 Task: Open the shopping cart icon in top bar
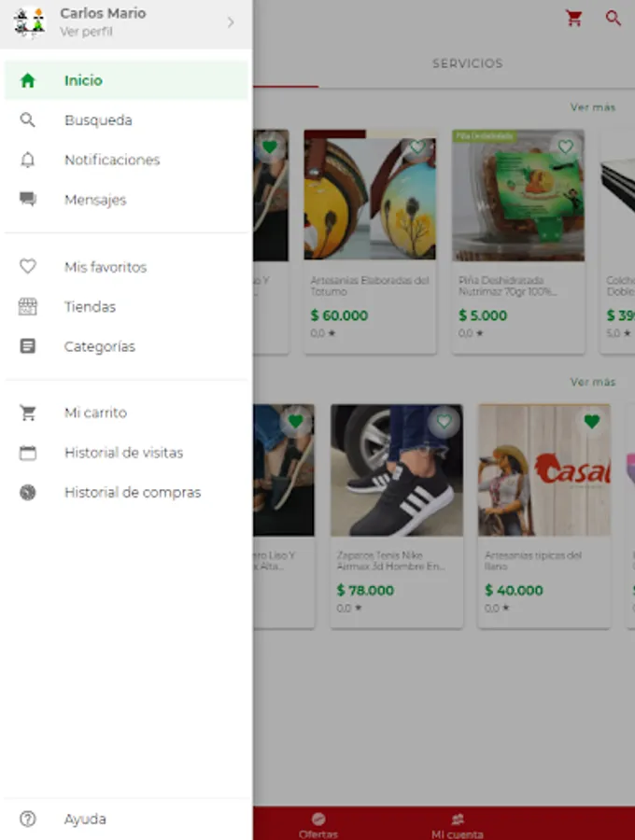coord(574,19)
